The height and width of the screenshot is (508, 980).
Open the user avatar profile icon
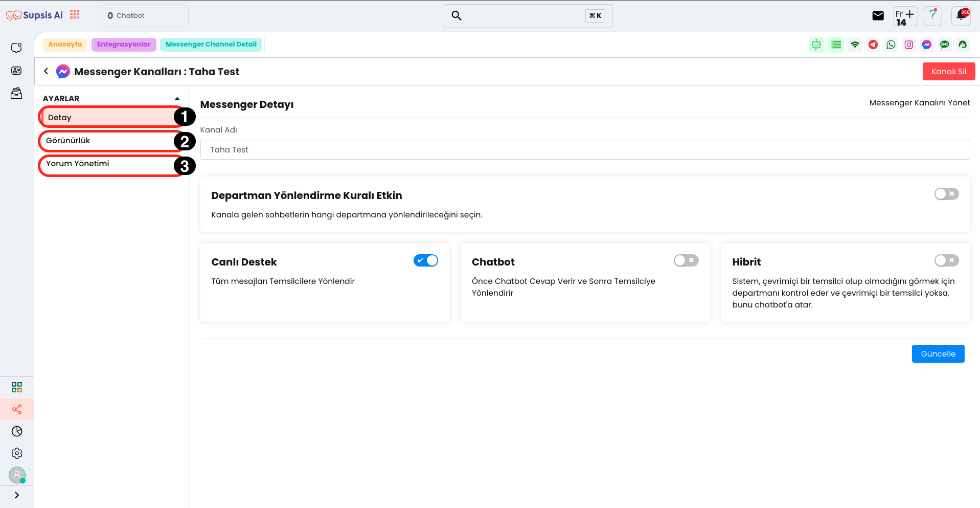coord(17,475)
